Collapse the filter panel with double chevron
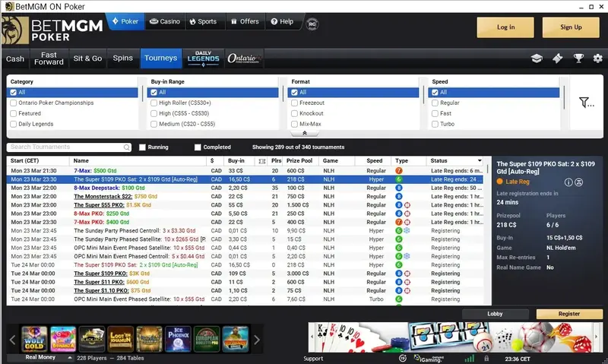This screenshot has height=364, width=608. (x=305, y=133)
